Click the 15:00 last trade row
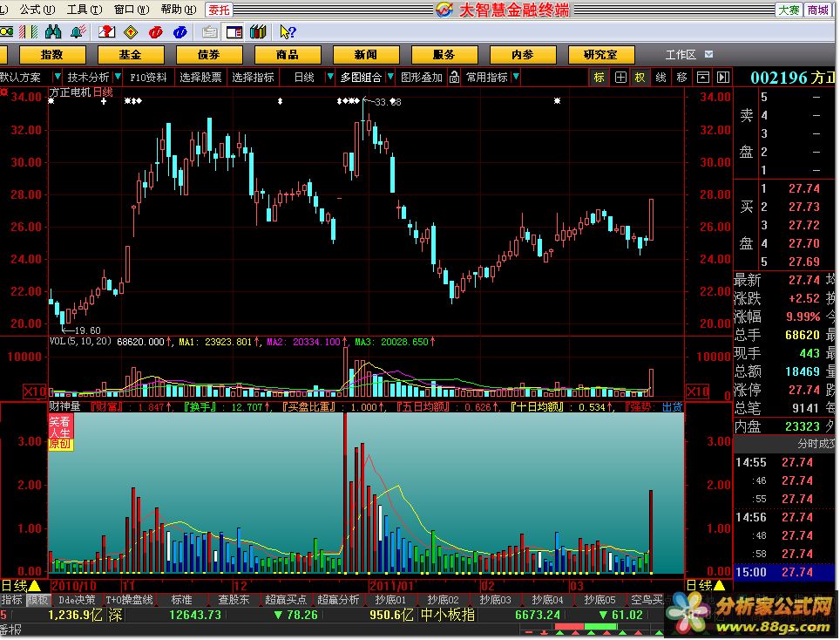This screenshot has height=640, width=840. (783, 572)
